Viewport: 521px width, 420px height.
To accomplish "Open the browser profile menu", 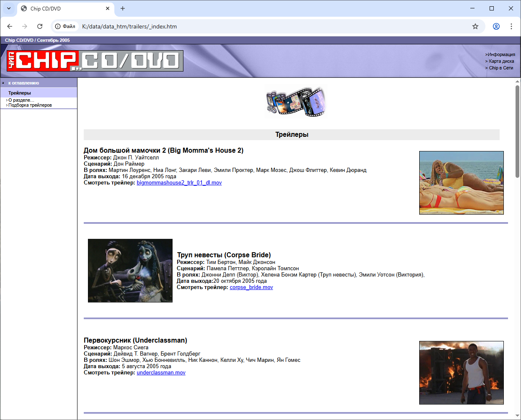I will pyautogui.click(x=496, y=26).
